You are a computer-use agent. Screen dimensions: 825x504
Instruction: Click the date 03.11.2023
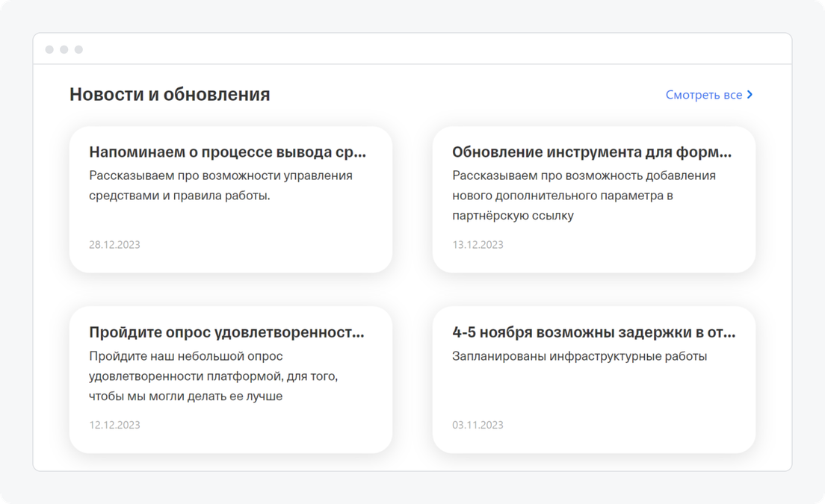[478, 425]
